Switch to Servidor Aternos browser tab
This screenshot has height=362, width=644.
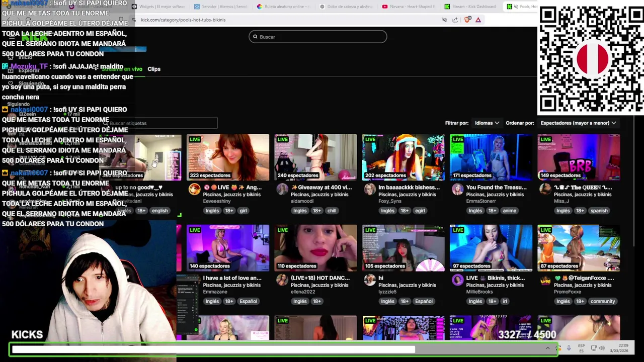(x=221, y=7)
